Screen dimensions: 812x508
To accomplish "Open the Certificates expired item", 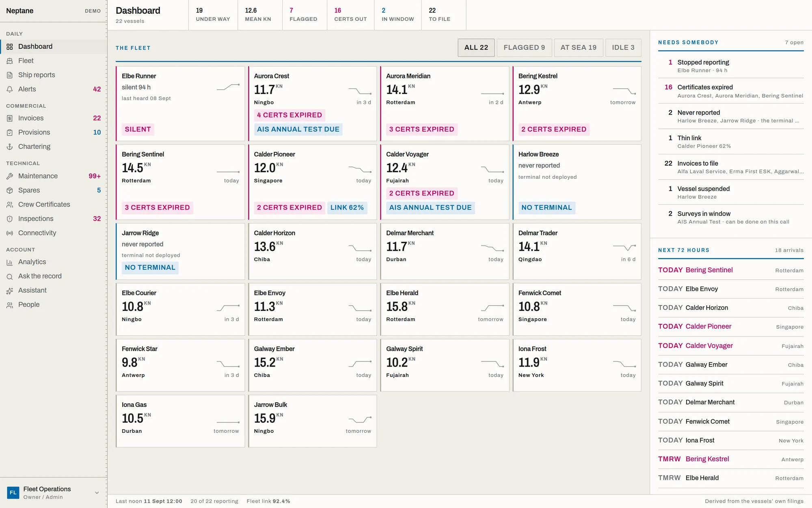I will [x=731, y=91].
